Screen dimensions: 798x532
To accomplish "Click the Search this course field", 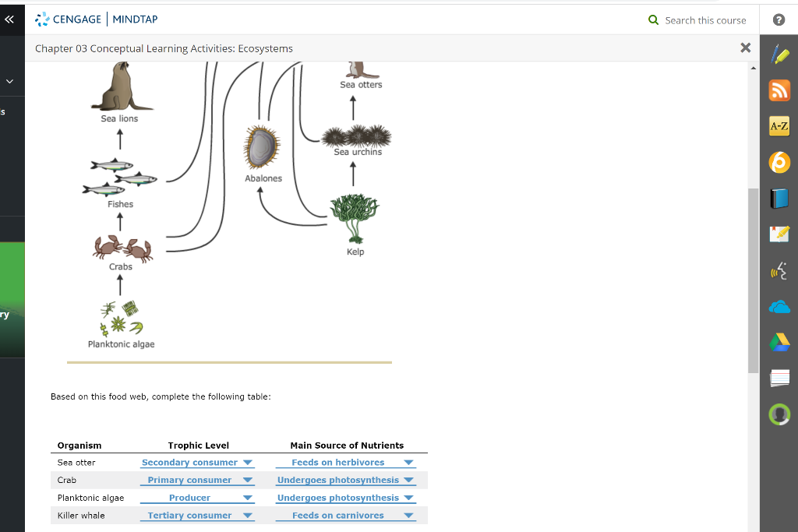I will (x=704, y=19).
